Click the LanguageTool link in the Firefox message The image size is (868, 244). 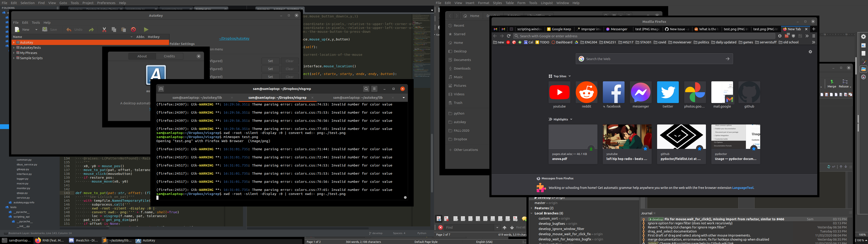click(743, 188)
